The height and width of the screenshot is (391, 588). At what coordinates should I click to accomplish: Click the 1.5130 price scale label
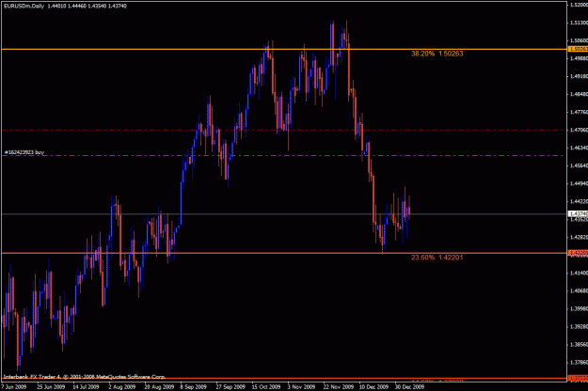coord(579,23)
